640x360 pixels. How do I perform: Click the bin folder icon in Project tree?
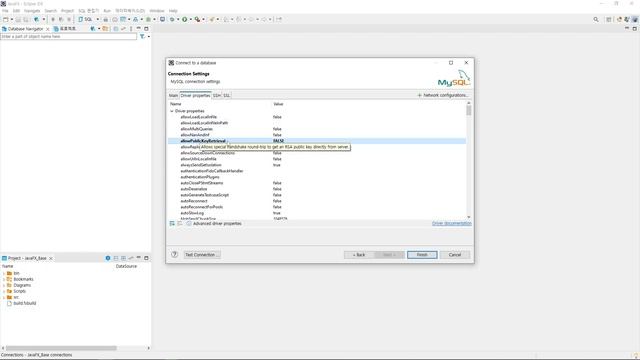(9, 273)
